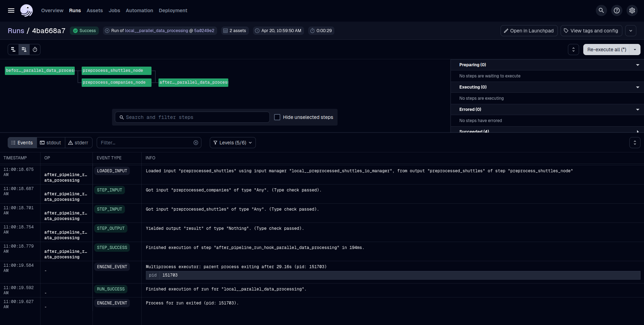Click EVENT TYPE column header
The image size is (644, 325).
pyautogui.click(x=109, y=158)
